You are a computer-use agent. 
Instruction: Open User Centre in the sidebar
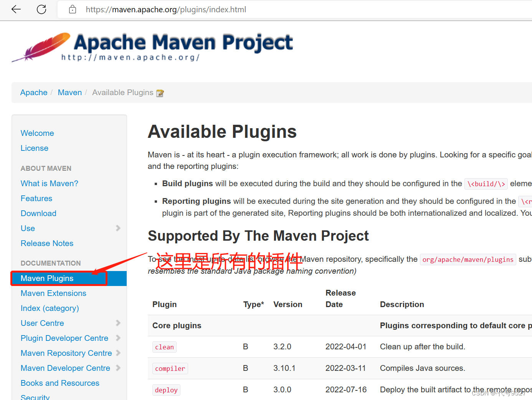pyautogui.click(x=42, y=323)
